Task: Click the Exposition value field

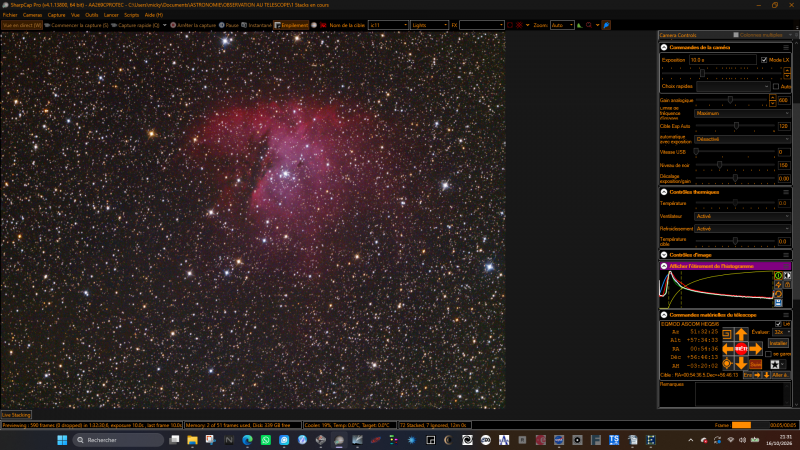Action: (722, 60)
